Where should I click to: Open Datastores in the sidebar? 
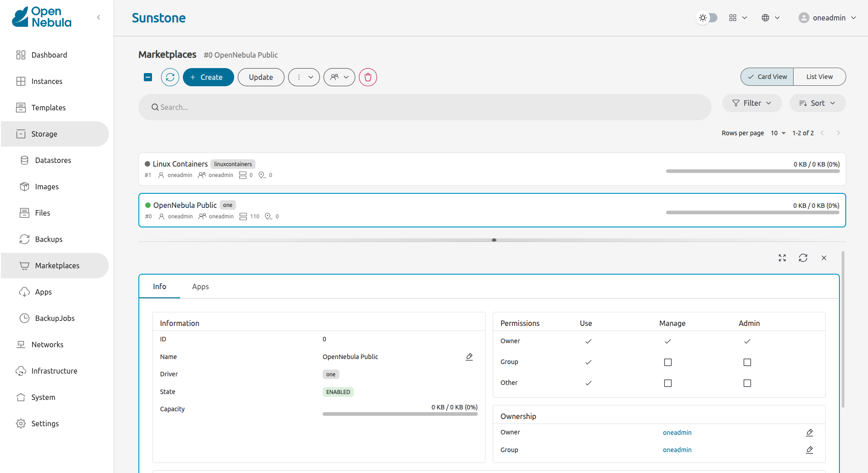[x=53, y=160]
